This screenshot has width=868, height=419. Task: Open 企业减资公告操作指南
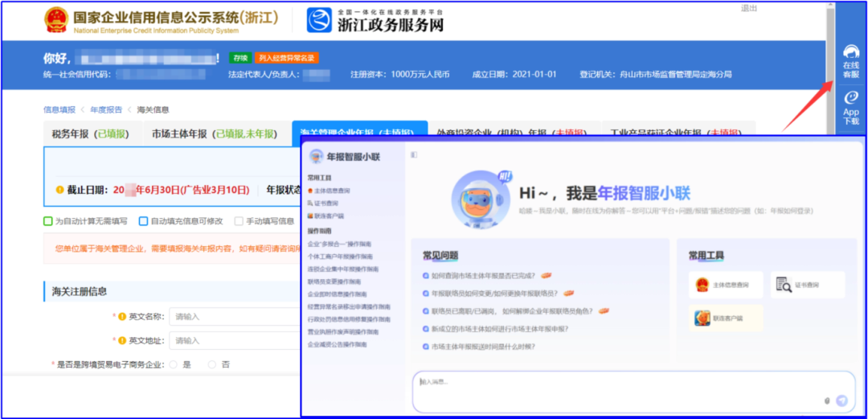tap(337, 345)
